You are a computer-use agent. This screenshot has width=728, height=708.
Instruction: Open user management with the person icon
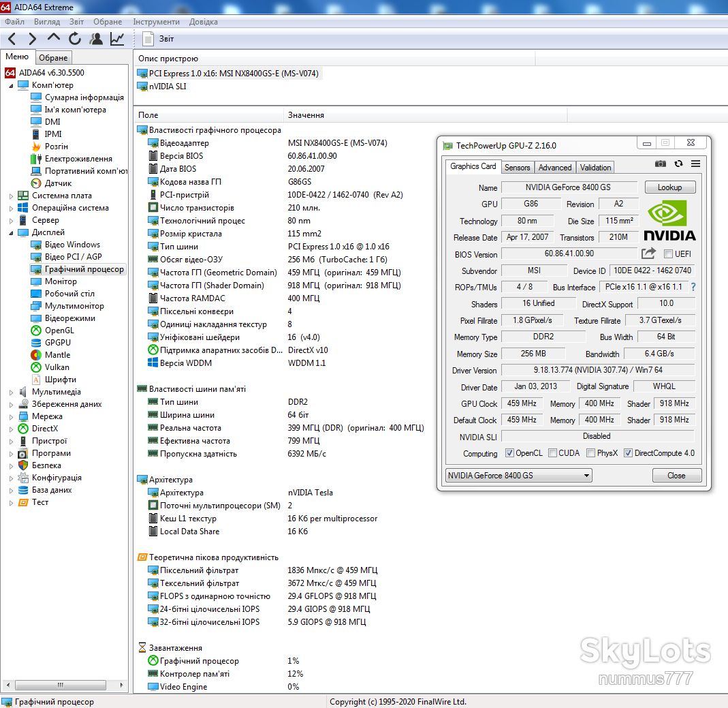[96, 39]
